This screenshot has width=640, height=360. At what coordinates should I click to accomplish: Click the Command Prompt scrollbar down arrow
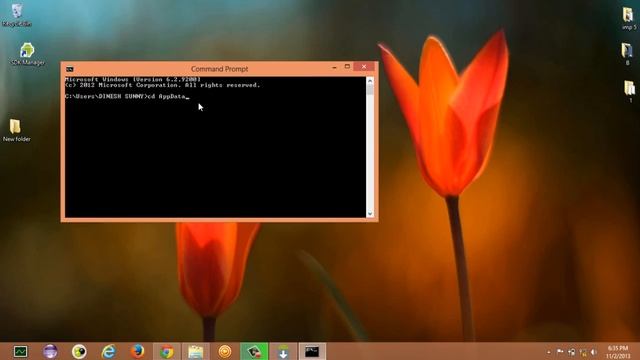point(370,213)
